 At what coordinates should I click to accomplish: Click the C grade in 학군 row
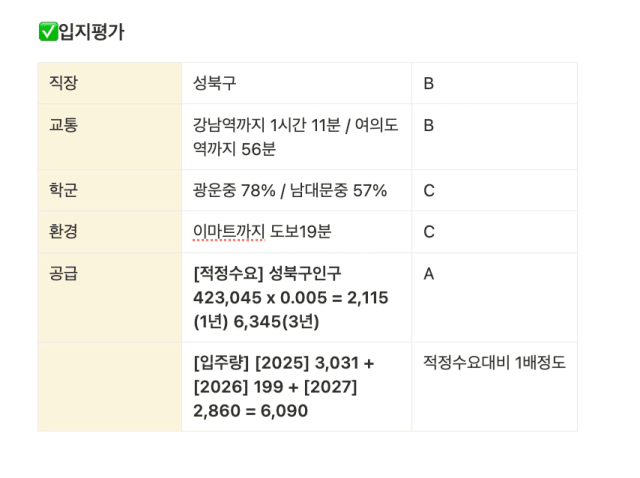pos(429,191)
